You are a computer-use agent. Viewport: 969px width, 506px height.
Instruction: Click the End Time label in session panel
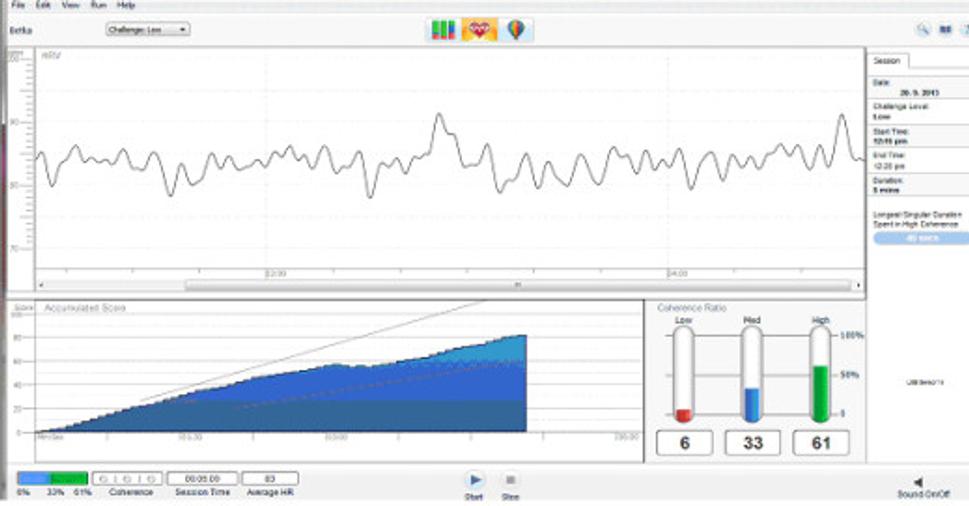[889, 156]
